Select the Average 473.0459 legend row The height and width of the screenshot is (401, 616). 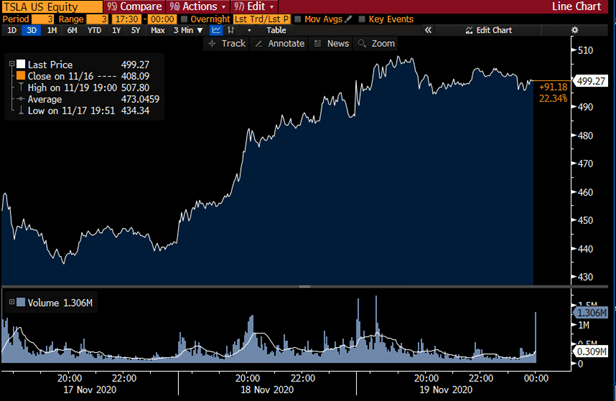(x=88, y=99)
